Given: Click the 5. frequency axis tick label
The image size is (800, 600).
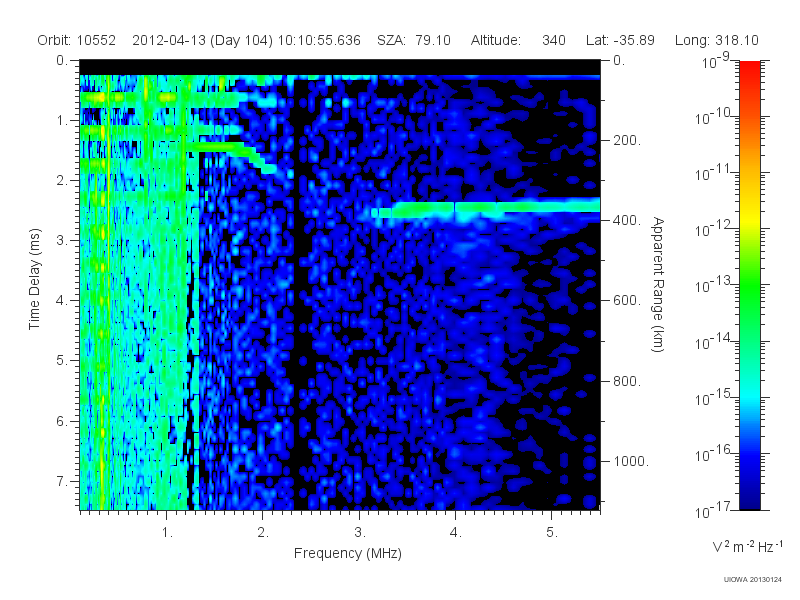Looking at the screenshot, I should point(552,532).
